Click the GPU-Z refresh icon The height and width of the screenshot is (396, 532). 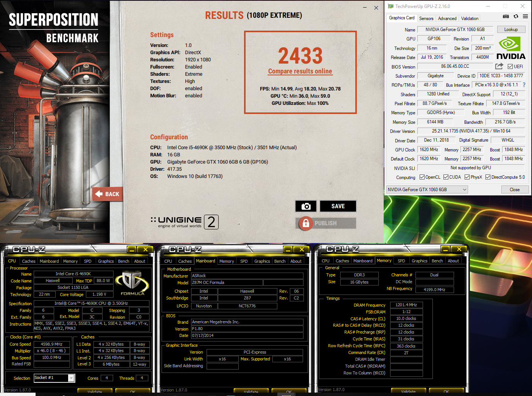(516, 17)
